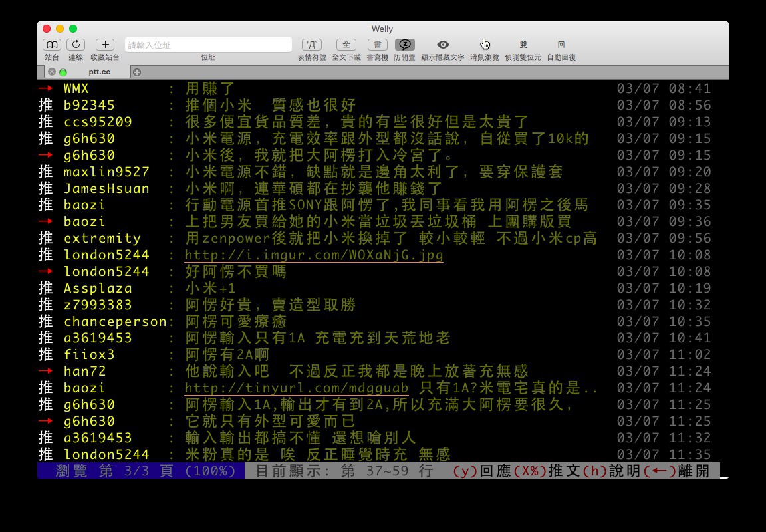Click the 目前顯示: 第 37~59 行 text
Screen dimensions: 766x532
point(344,471)
